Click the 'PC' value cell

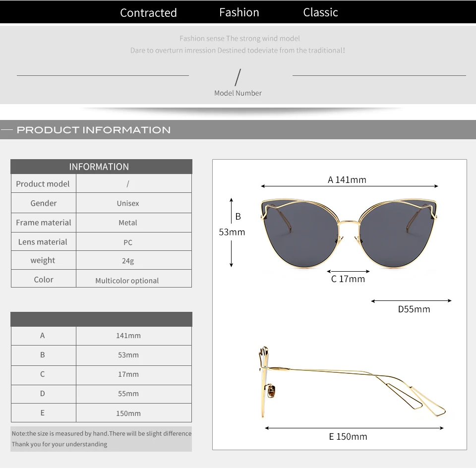(134, 242)
